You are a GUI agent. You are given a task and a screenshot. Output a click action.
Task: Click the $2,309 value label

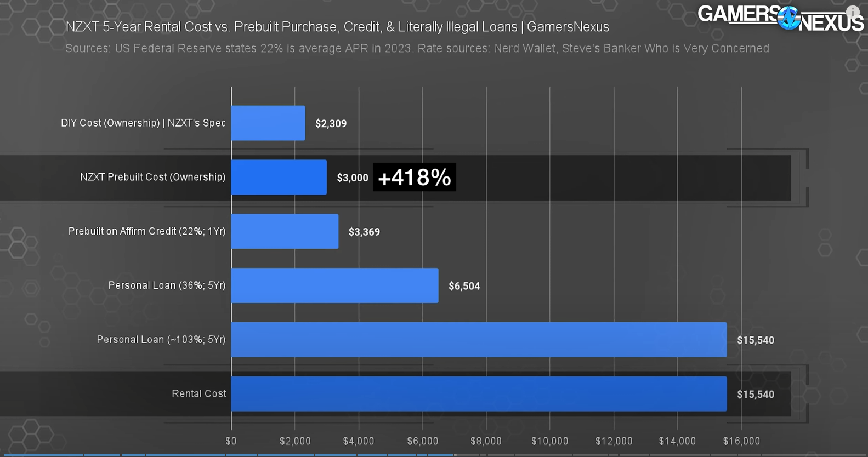pyautogui.click(x=331, y=124)
